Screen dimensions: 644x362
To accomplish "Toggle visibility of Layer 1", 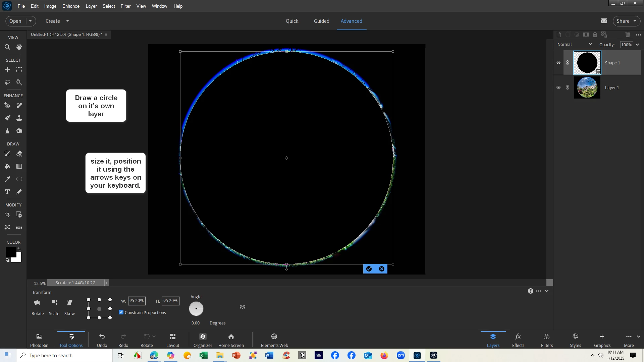I will coord(558,88).
